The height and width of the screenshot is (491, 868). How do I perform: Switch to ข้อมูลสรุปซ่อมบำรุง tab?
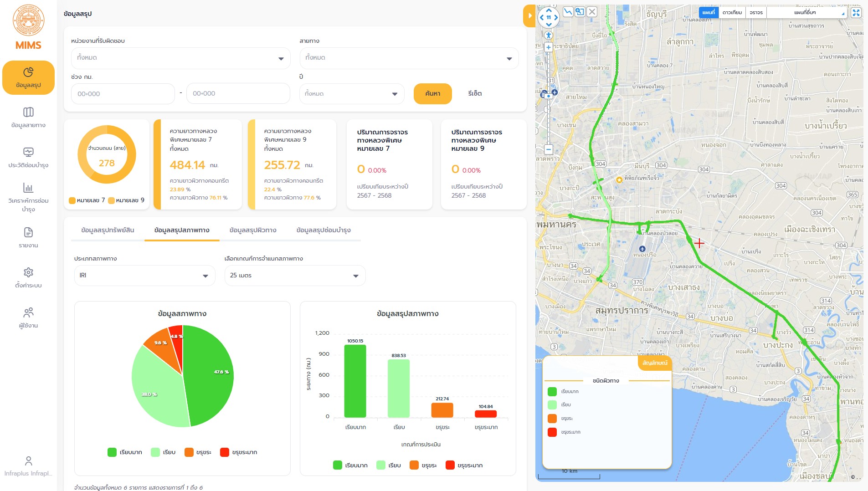pyautogui.click(x=324, y=230)
